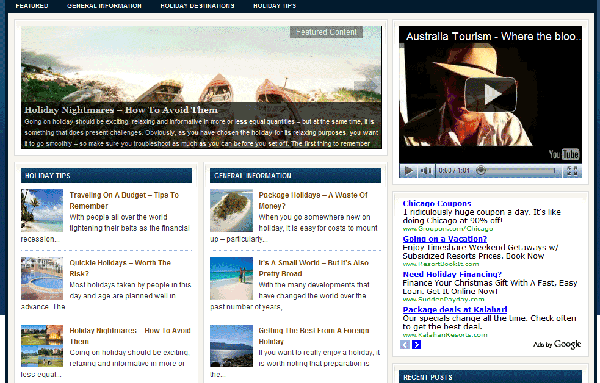Open the Holiday Destinations menu item
The image size is (600, 383).
coord(197,6)
